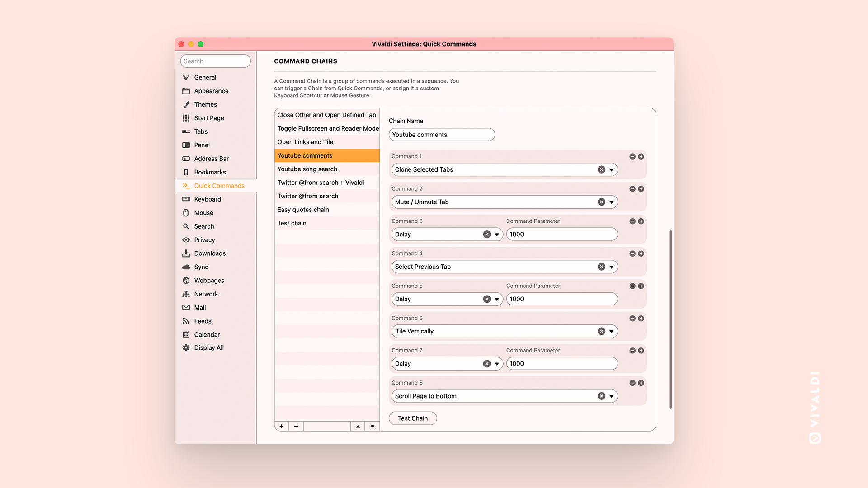Screen dimensions: 868x488
Task: Move selected chain down in list
Action: [x=373, y=426]
